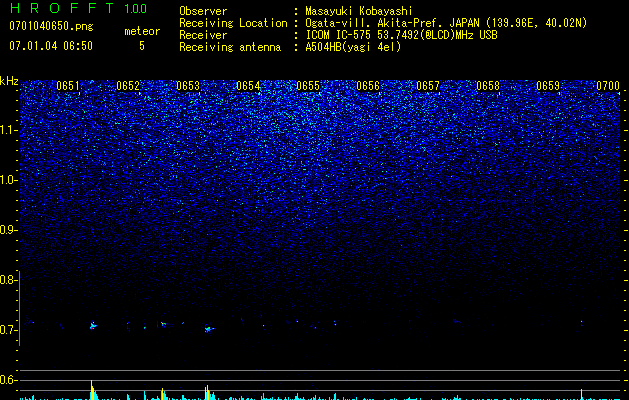Click the A504HB(yagi 4el) antenna text
The height and width of the screenshot is (400, 629).
pyautogui.click(x=353, y=47)
